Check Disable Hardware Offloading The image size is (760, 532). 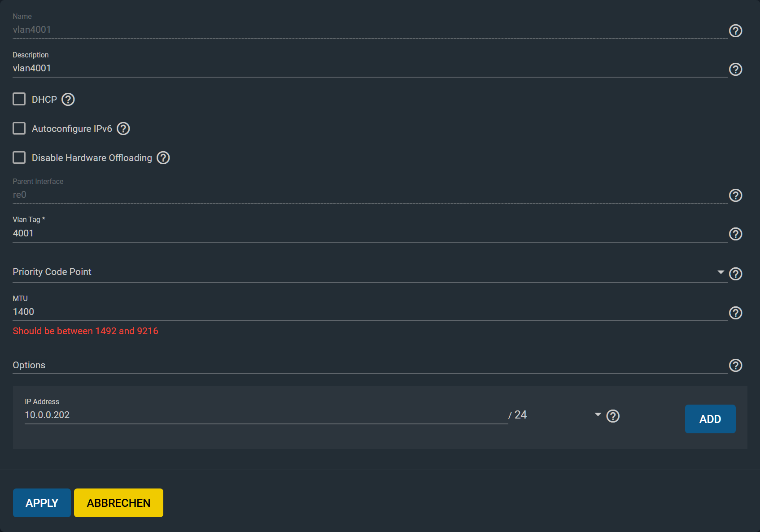(x=19, y=157)
